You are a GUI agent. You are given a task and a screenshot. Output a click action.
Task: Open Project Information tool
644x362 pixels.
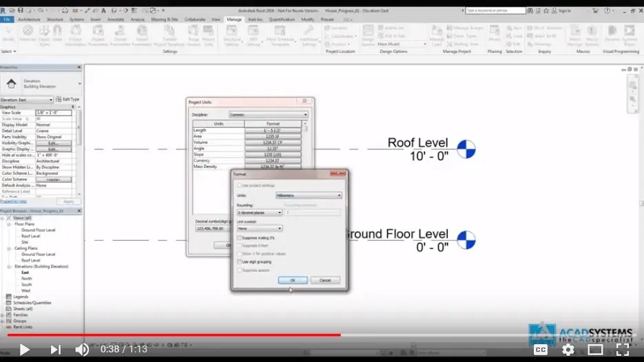click(x=76, y=34)
